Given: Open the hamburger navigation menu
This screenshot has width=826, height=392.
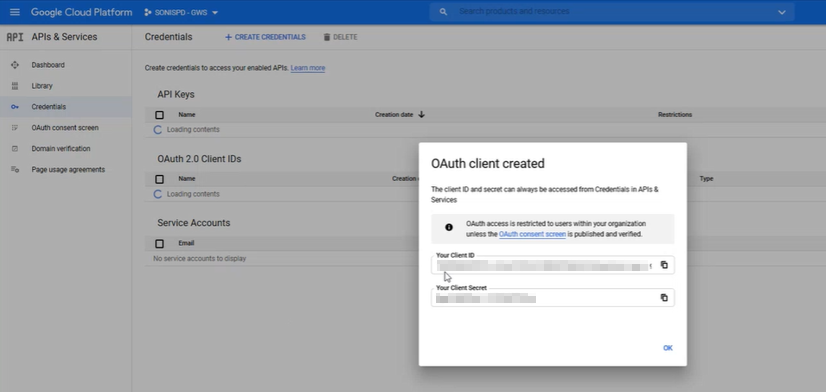Looking at the screenshot, I should (15, 12).
